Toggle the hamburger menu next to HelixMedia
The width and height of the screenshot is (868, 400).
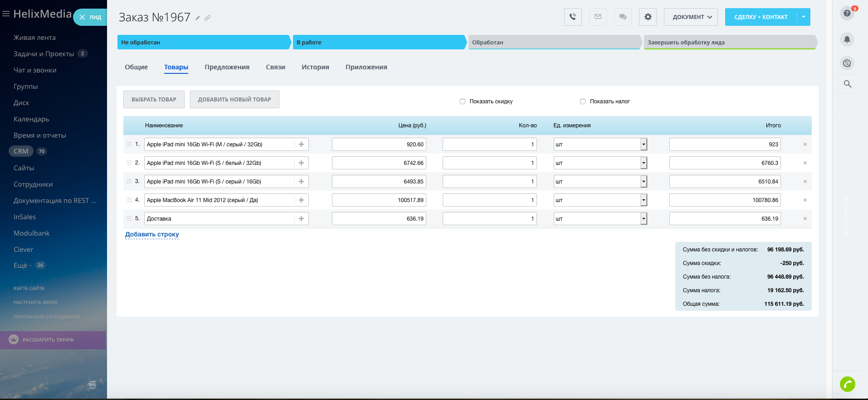click(x=6, y=14)
